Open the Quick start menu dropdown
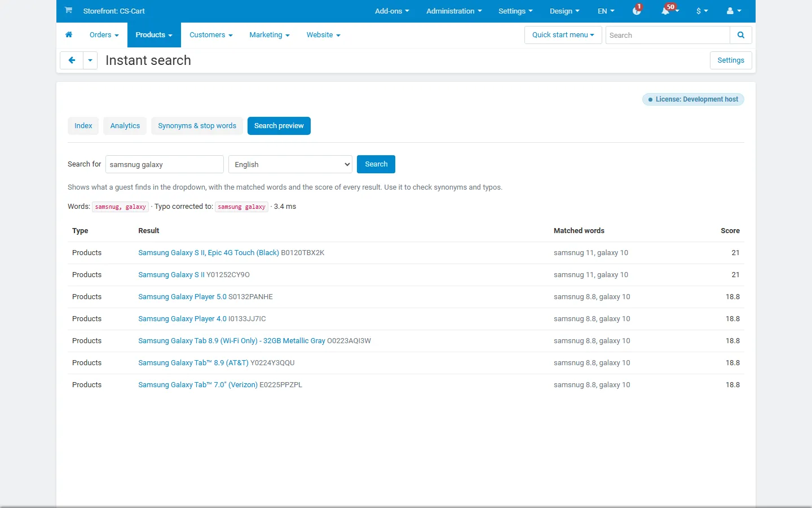The height and width of the screenshot is (508, 812). click(x=563, y=35)
